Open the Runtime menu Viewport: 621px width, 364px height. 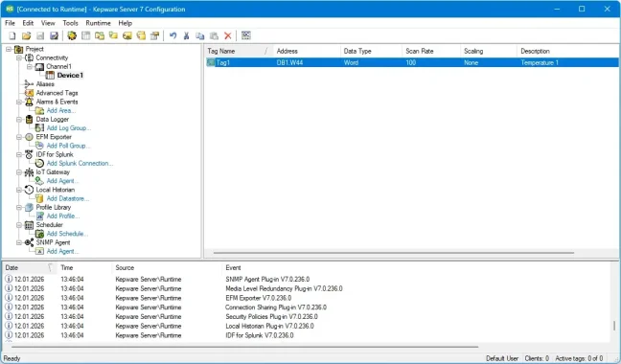[98, 23]
